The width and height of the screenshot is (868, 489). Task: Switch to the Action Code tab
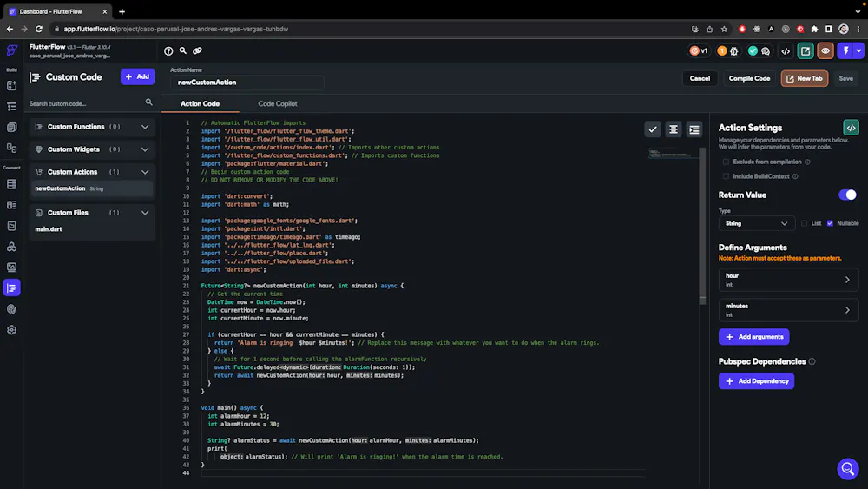pos(200,103)
